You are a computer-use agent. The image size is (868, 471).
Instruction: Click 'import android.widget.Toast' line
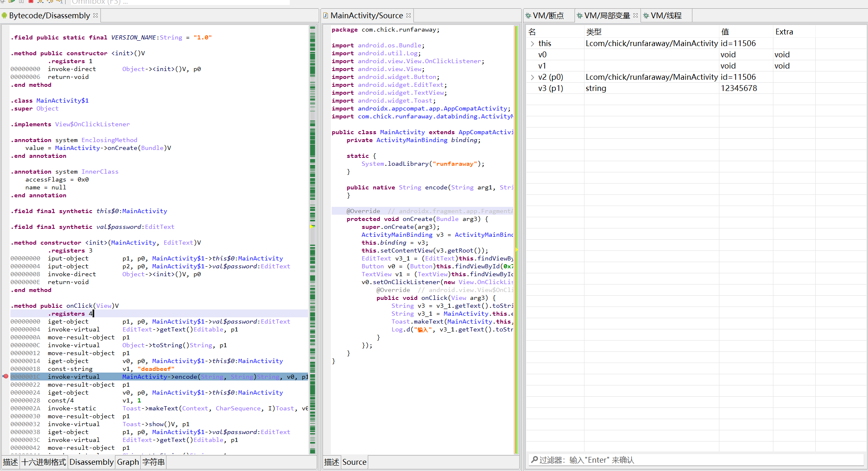click(384, 101)
